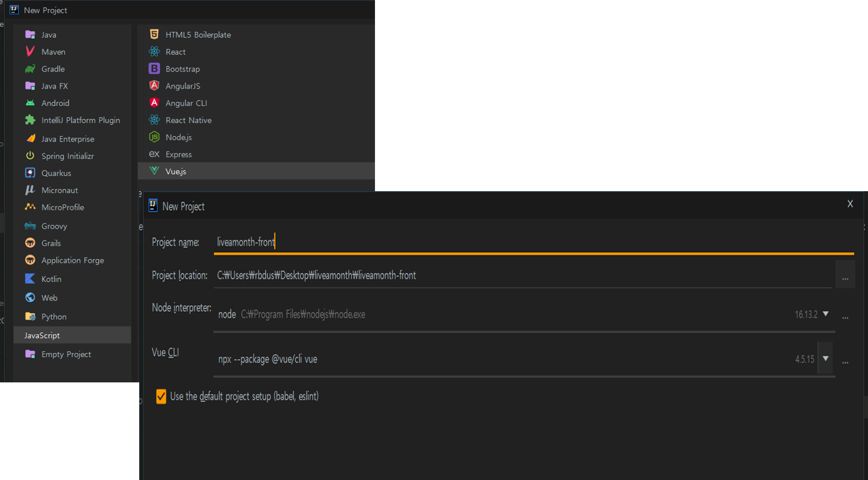
Task: Select the React atom icon
Action: pos(154,52)
